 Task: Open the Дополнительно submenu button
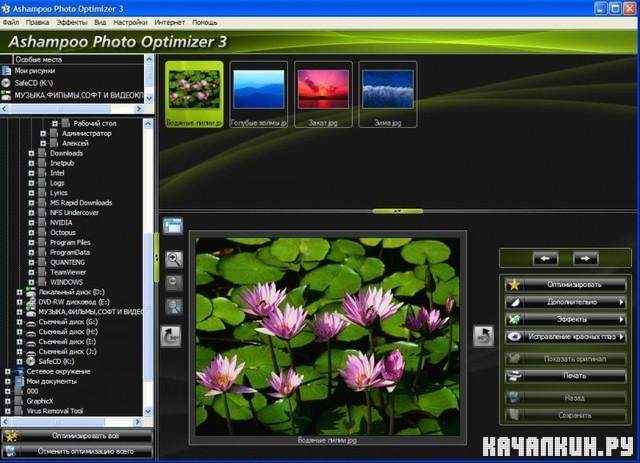(566, 302)
